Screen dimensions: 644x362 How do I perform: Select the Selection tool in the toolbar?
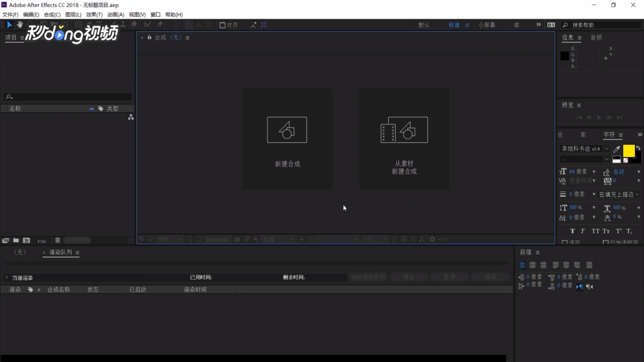pos(9,25)
